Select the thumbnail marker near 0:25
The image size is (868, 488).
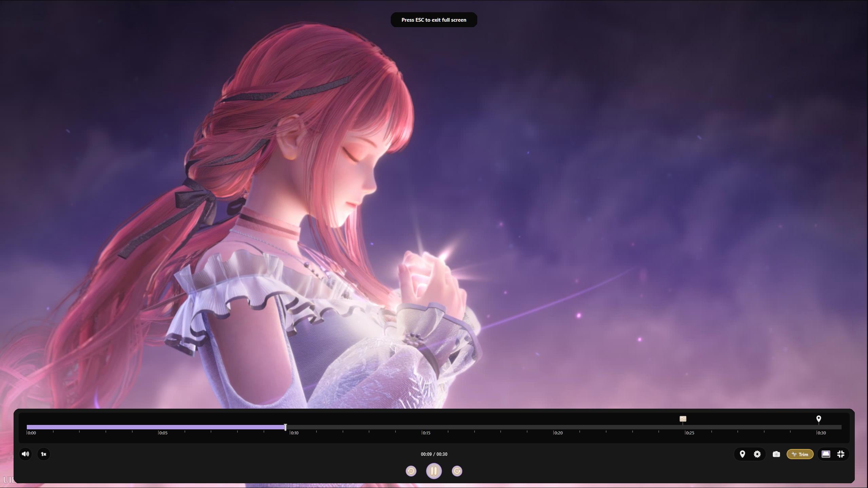pos(683,419)
